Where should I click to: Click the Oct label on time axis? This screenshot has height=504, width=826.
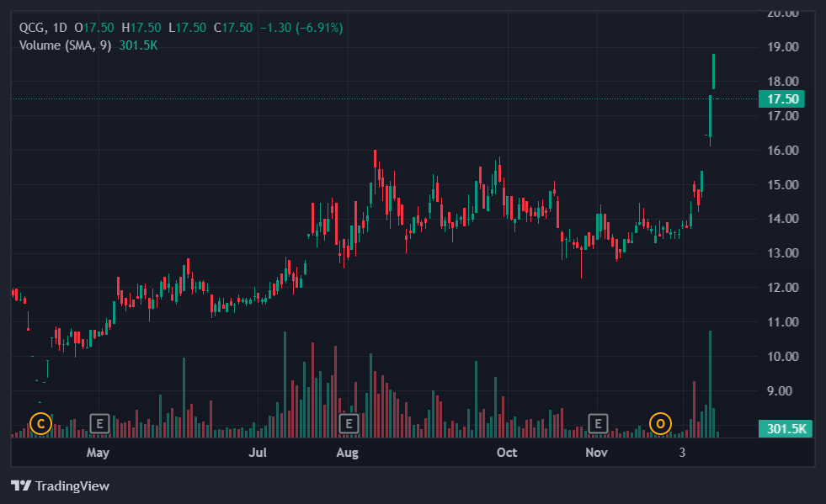click(x=506, y=454)
